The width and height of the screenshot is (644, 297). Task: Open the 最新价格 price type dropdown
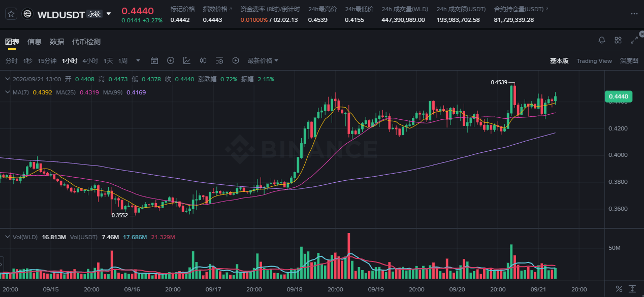[263, 60]
